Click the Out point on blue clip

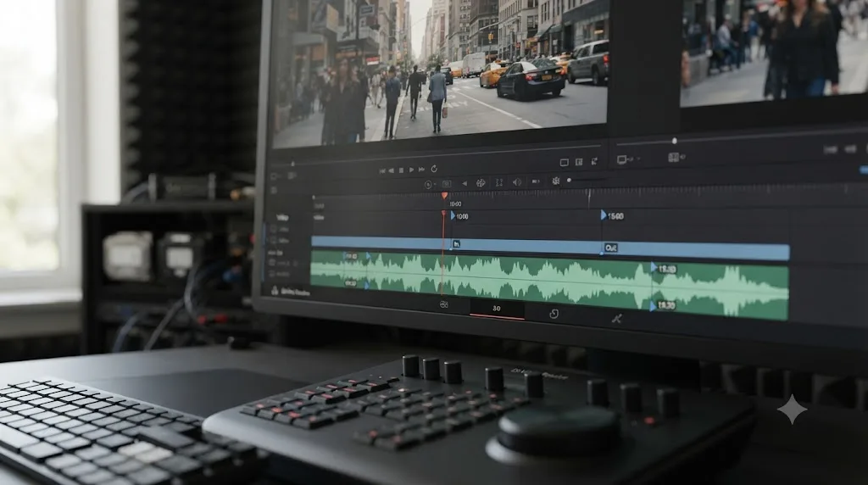tap(610, 248)
